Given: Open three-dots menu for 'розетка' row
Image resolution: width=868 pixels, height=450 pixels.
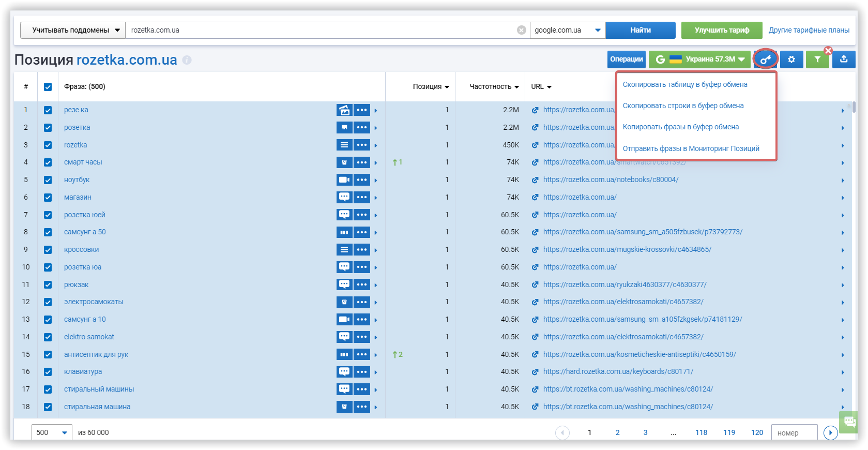Looking at the screenshot, I should point(362,127).
